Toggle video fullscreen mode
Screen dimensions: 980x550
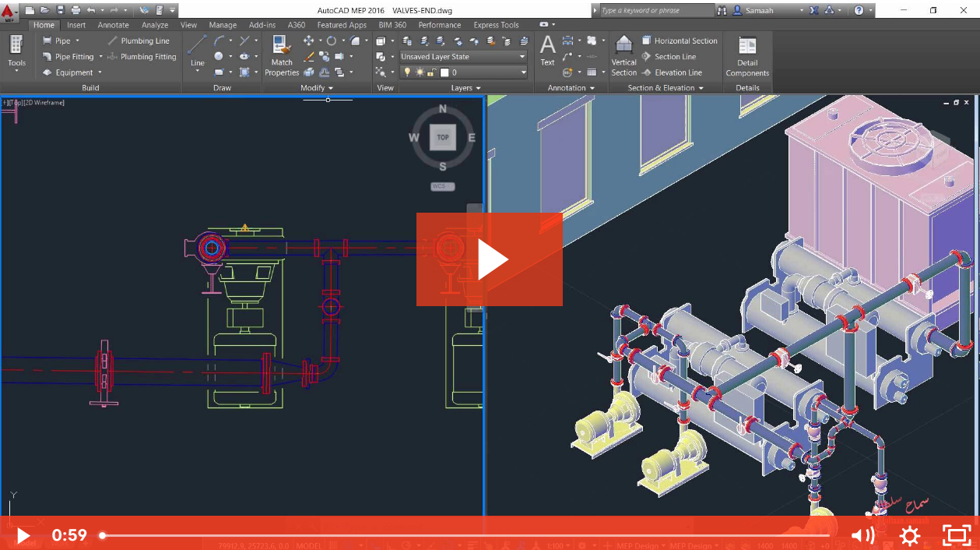coord(956,535)
